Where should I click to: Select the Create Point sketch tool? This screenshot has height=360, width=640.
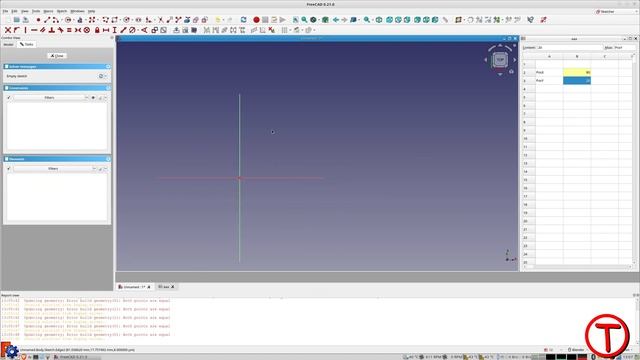click(x=38, y=20)
